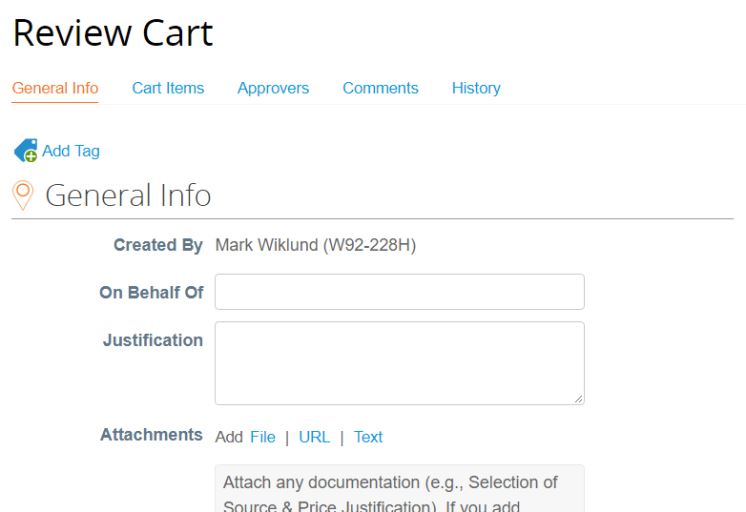Go to the Approvers tab
Screen dimensions: 746x512
tap(273, 88)
